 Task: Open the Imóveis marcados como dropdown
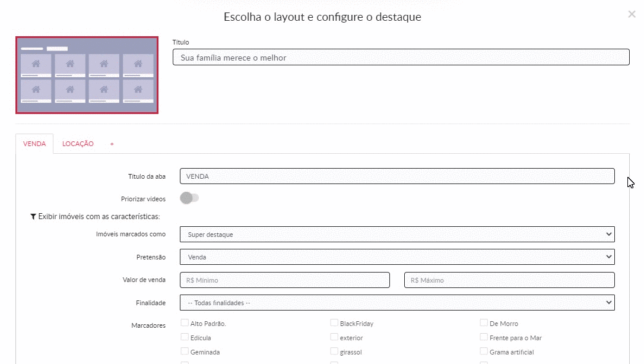(397, 234)
